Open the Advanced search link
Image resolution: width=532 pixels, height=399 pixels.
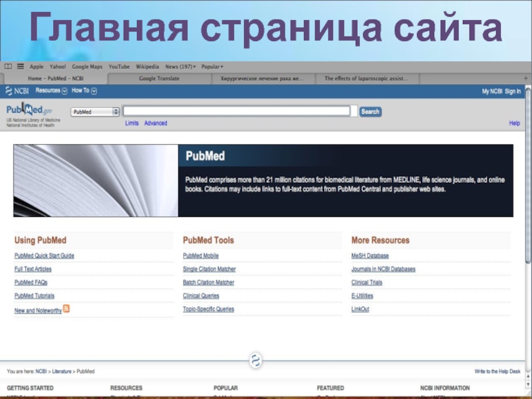(156, 123)
